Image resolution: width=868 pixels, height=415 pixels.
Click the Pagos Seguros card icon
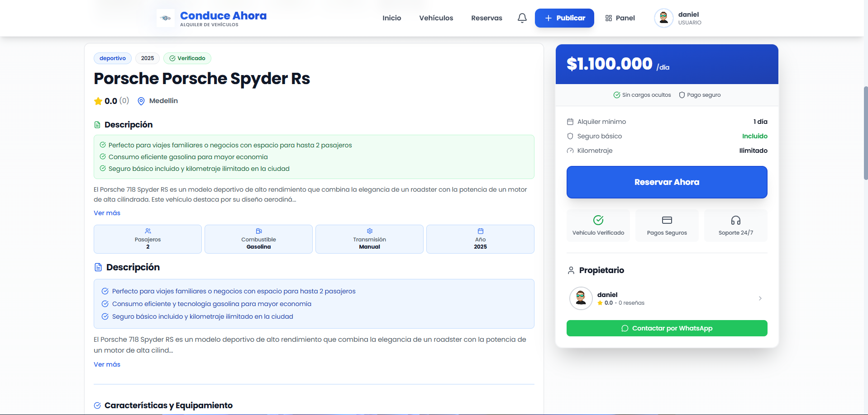tap(667, 220)
